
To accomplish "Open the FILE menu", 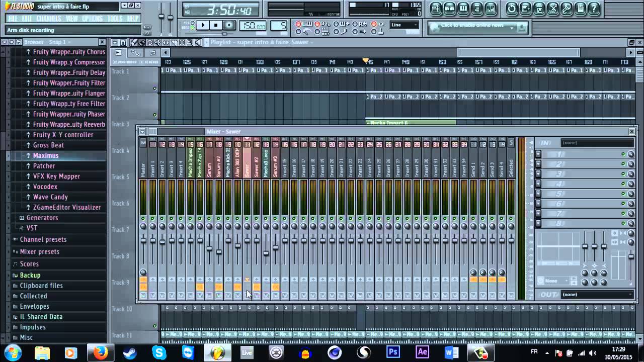I will pos(13,19).
